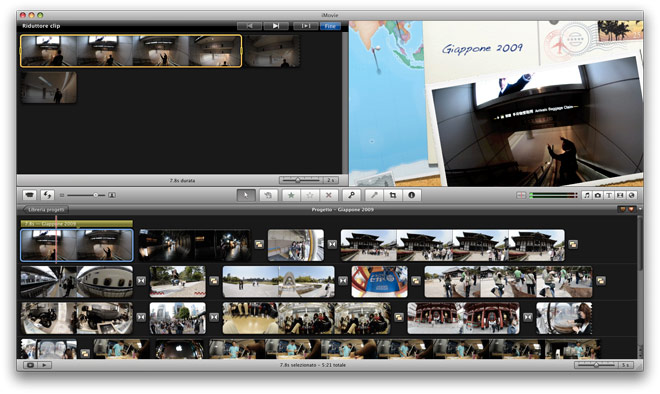Select the arrow pointer tool
660x394 pixels.
246,195
